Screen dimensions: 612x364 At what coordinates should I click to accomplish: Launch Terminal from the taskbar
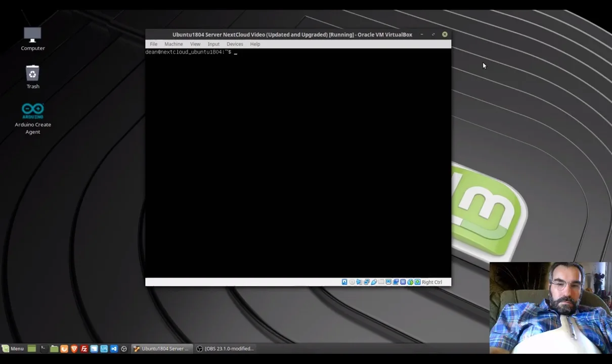pyautogui.click(x=43, y=348)
